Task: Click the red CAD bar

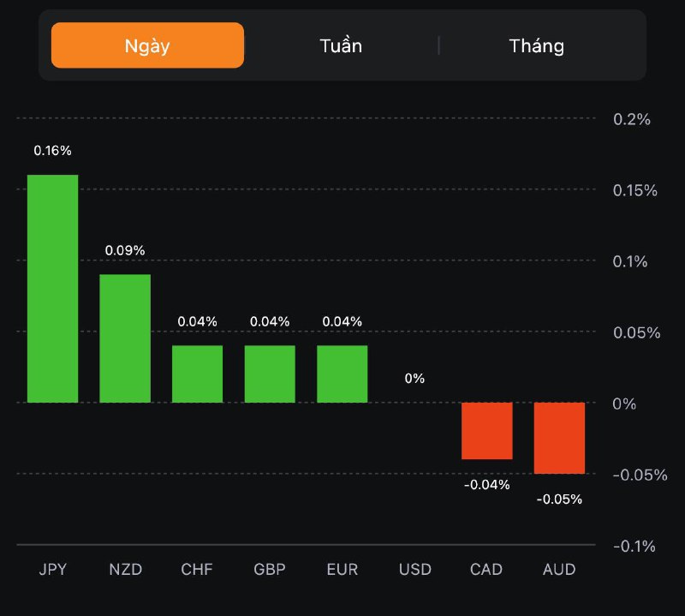Action: pyautogui.click(x=486, y=431)
